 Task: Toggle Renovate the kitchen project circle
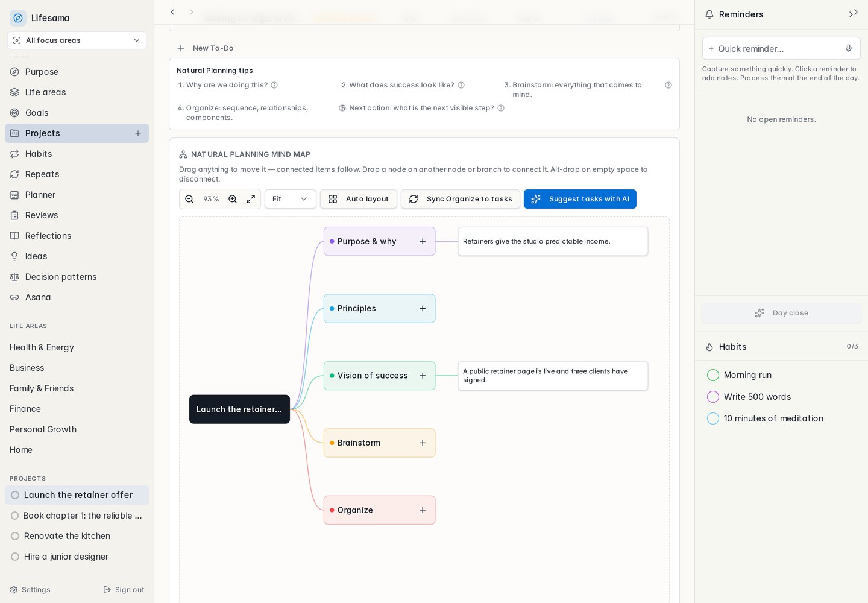[15, 536]
